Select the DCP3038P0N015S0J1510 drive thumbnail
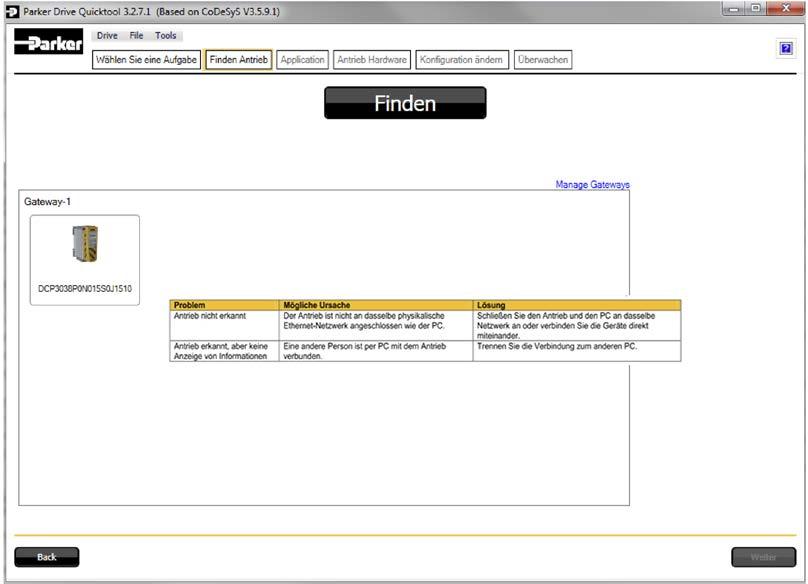Screen dimensions: 808x584 click(85, 260)
